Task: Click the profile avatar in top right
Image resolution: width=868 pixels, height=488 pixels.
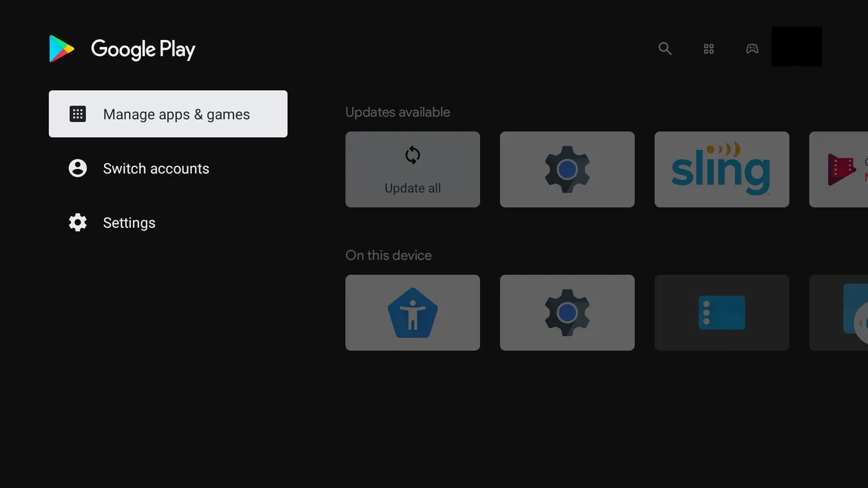Action: (x=797, y=47)
